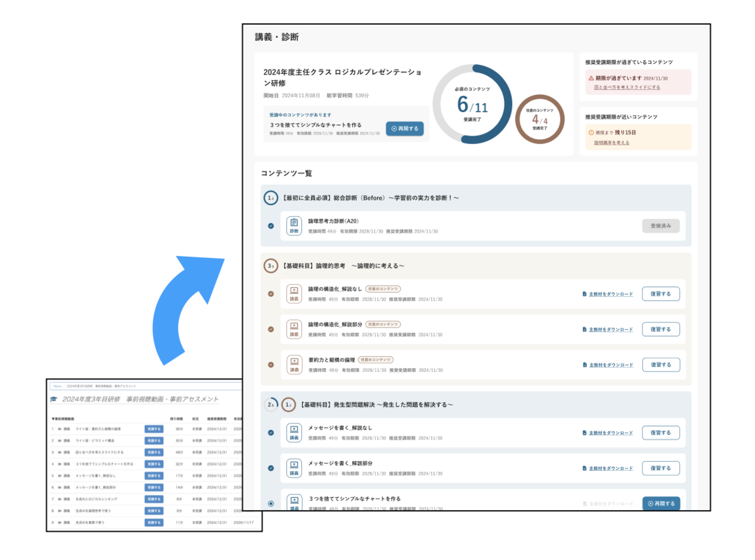
Task: Click the コンテンツ一覧 heading
Action: click(286, 173)
